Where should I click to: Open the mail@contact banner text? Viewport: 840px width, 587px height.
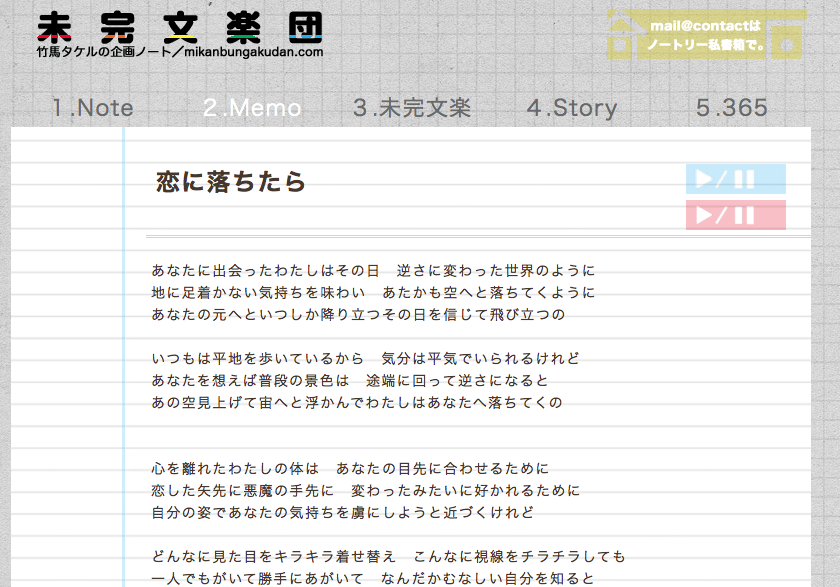(x=705, y=35)
